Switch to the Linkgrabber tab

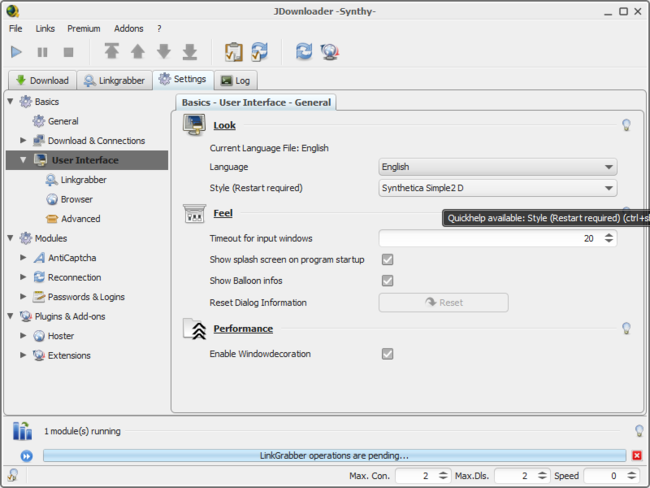(x=114, y=80)
